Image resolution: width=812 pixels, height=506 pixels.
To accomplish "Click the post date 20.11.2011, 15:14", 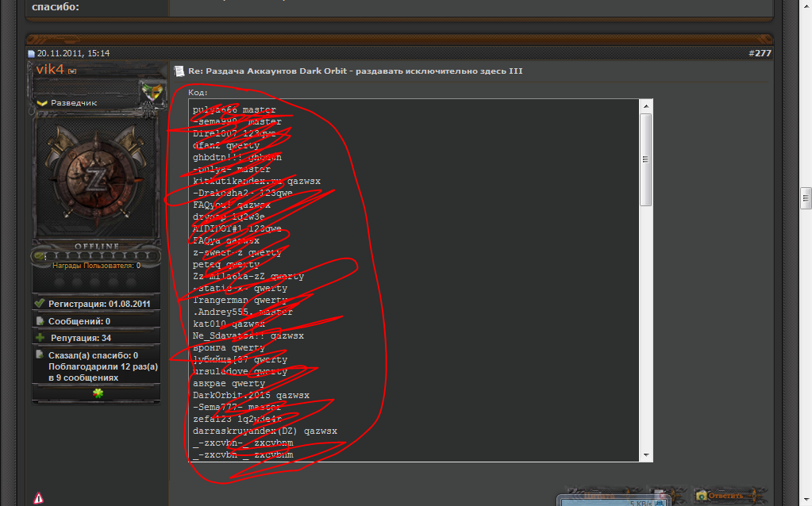I will point(73,53).
